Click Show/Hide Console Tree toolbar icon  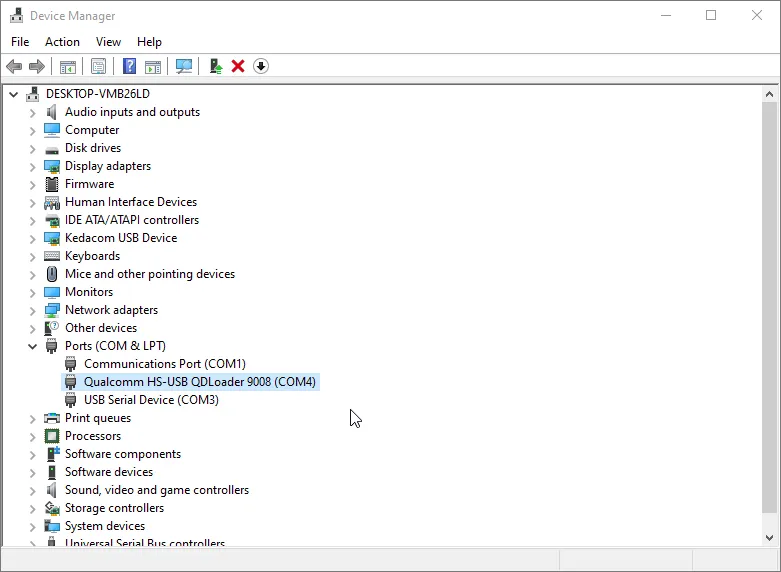coord(67,66)
